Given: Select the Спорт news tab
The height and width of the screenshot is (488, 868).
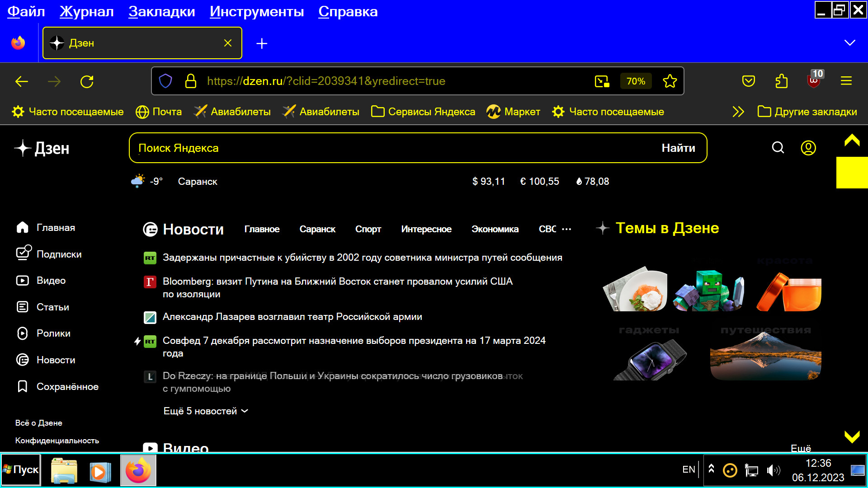Looking at the screenshot, I should [x=368, y=229].
